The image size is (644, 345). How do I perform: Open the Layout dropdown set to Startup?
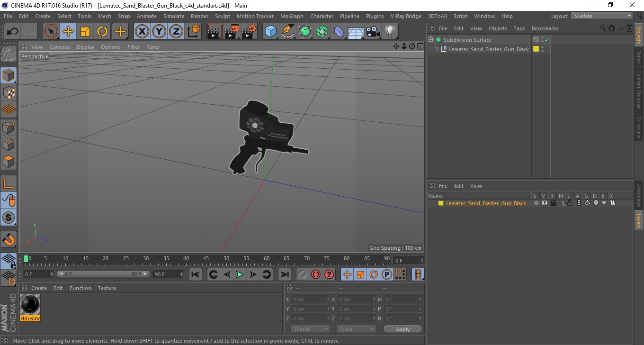(602, 16)
